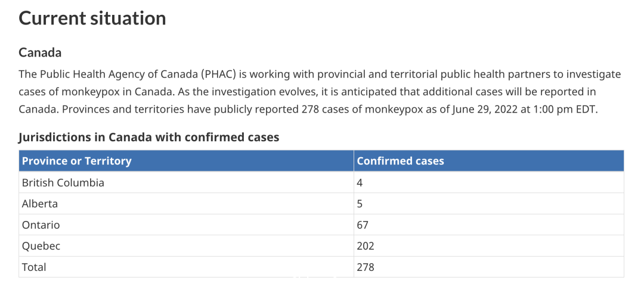Click the British Columbia table row label
This screenshot has height=290, width=644.
[x=63, y=183]
